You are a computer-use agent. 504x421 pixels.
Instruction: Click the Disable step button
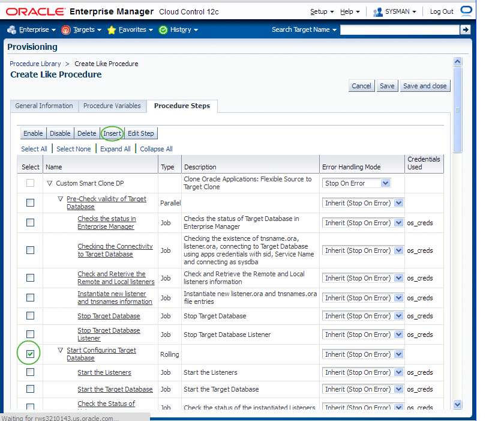(60, 133)
